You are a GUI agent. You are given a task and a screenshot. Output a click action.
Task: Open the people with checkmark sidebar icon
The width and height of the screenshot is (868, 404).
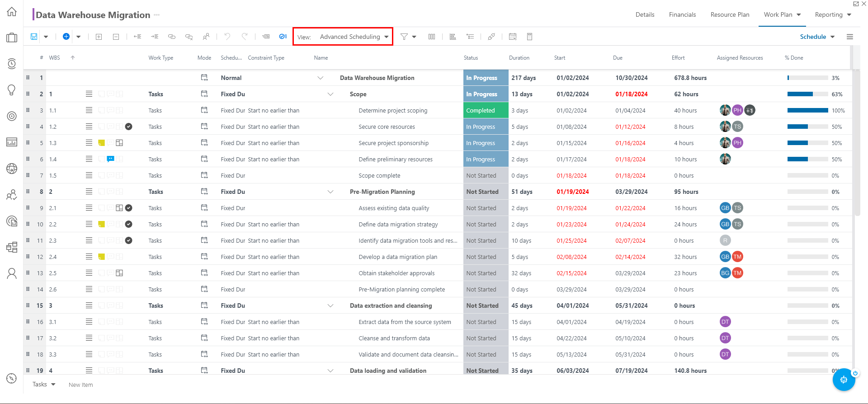tap(12, 195)
